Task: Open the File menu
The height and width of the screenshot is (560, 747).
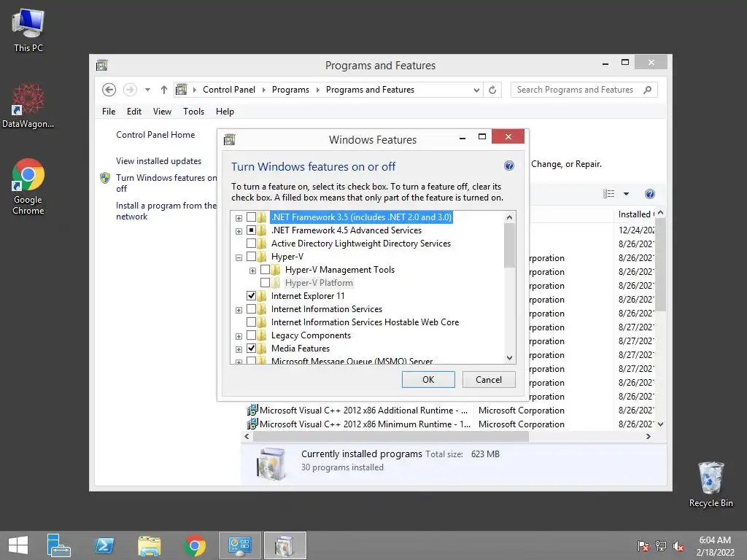Action: pos(109,112)
